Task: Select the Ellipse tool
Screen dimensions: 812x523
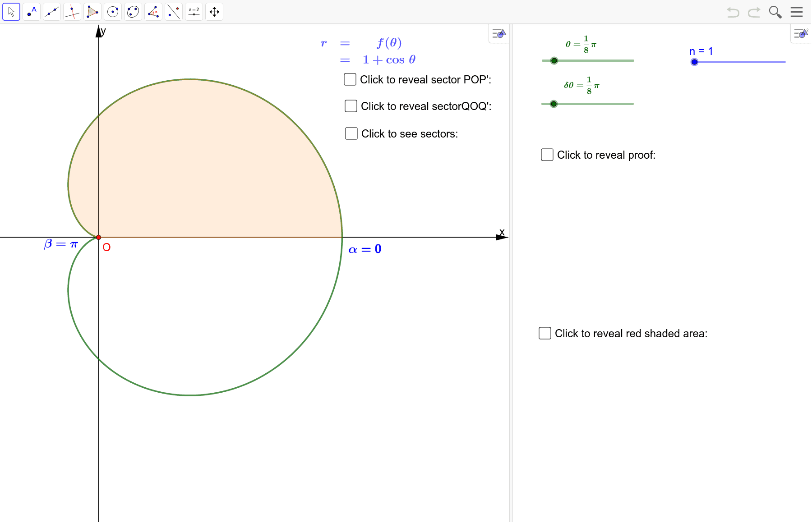Action: coord(133,12)
